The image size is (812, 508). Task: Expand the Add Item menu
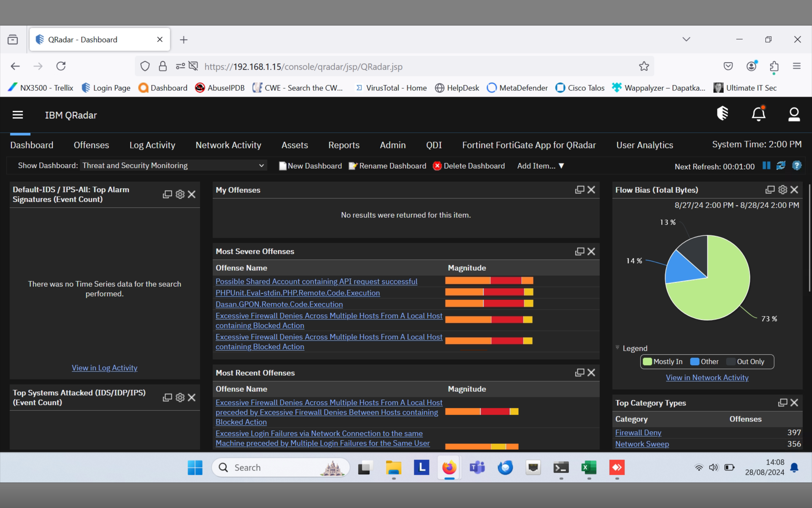pyautogui.click(x=540, y=166)
